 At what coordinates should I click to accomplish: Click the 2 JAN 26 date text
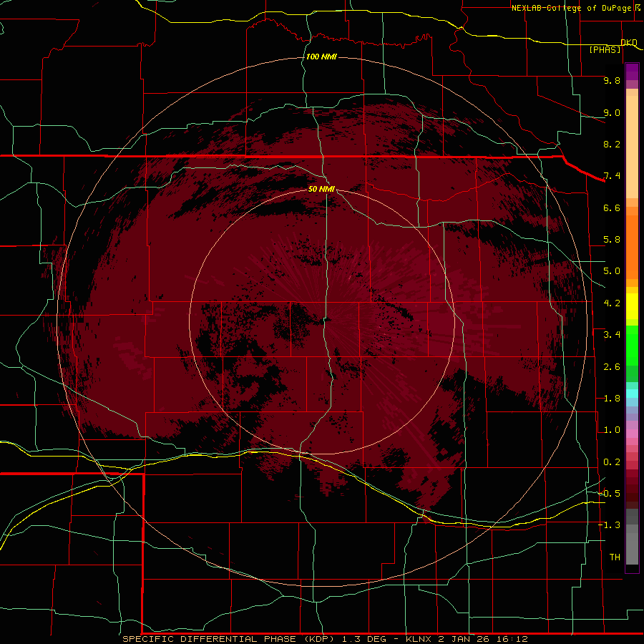coord(465,639)
